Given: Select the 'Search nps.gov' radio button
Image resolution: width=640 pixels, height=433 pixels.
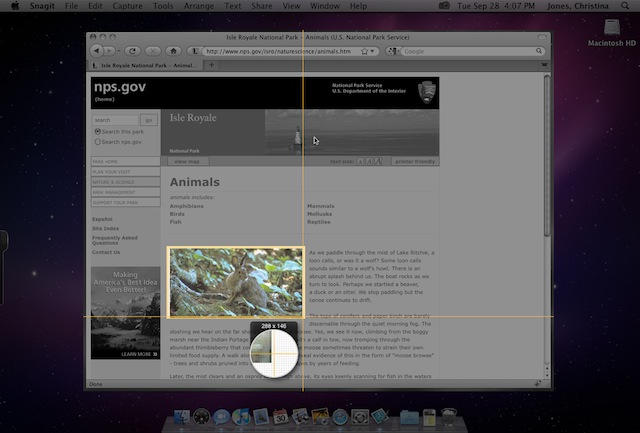Looking at the screenshot, I should (98, 142).
